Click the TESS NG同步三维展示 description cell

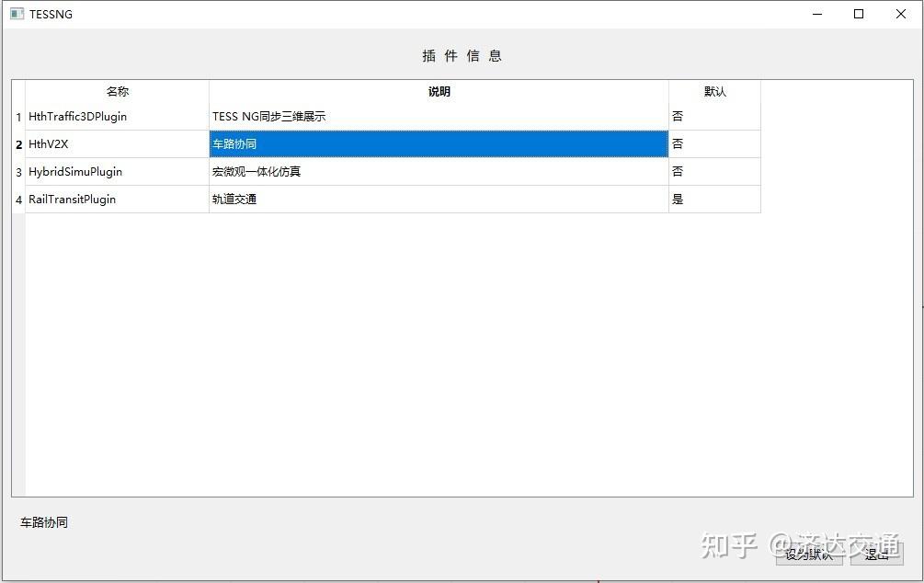click(x=269, y=117)
